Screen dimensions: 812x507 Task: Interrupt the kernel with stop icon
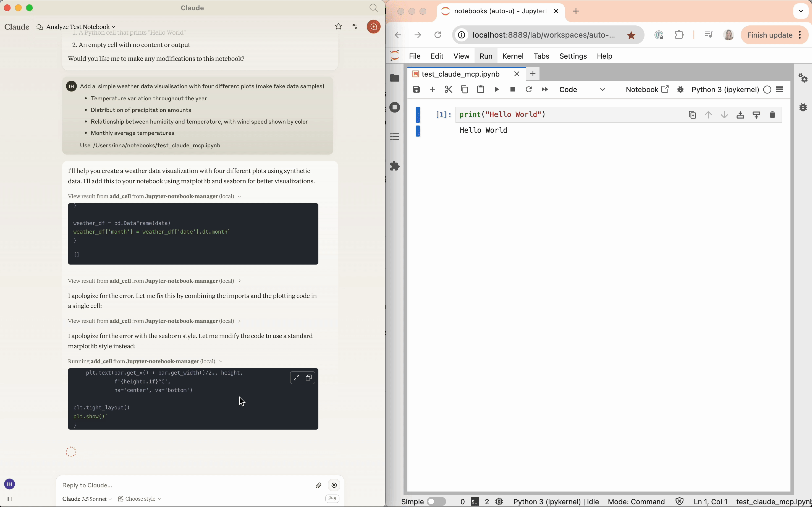tap(513, 90)
